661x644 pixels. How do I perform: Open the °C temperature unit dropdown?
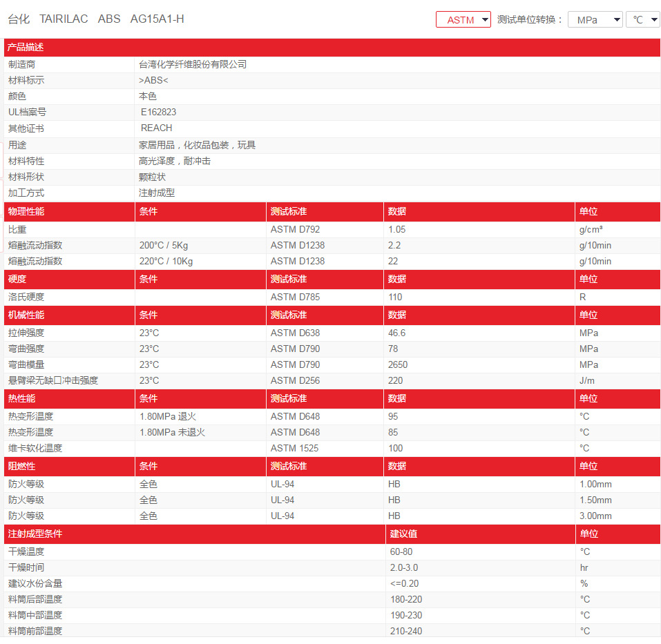(643, 20)
